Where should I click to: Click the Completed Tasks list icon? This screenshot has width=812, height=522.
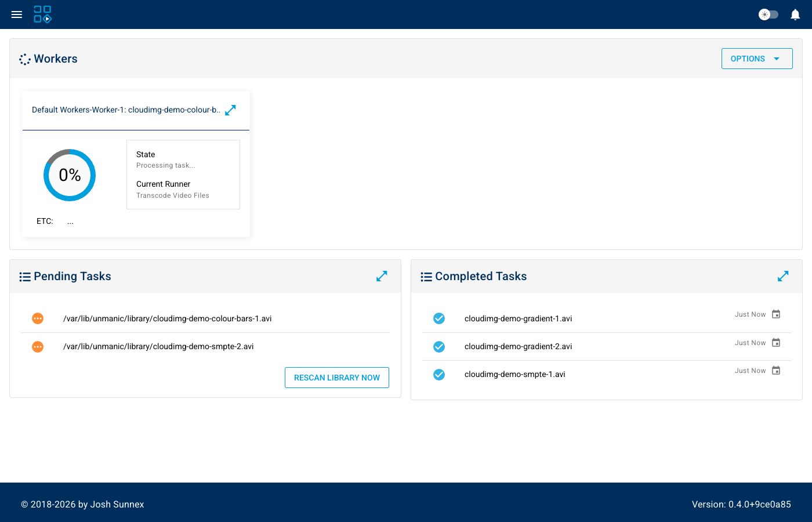pos(426,277)
